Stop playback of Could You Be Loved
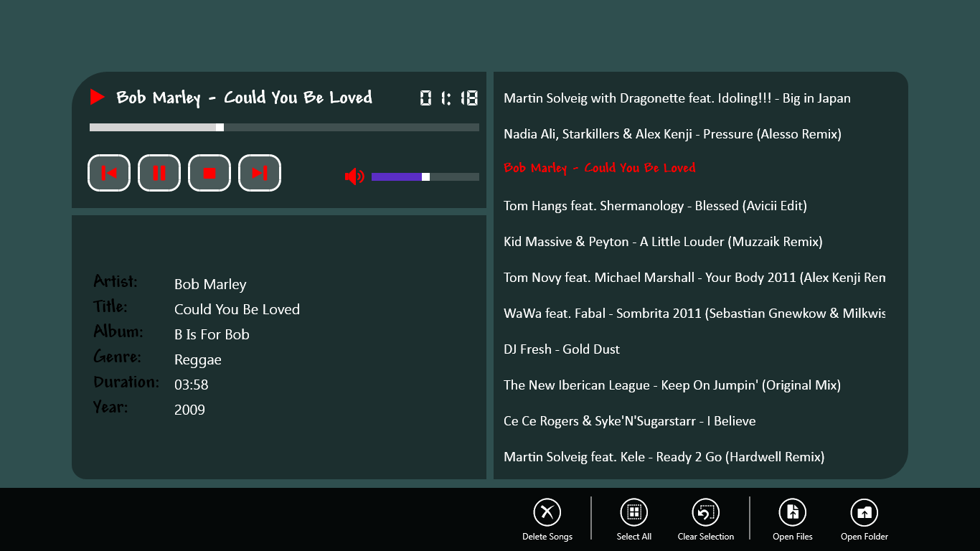 pyautogui.click(x=209, y=173)
